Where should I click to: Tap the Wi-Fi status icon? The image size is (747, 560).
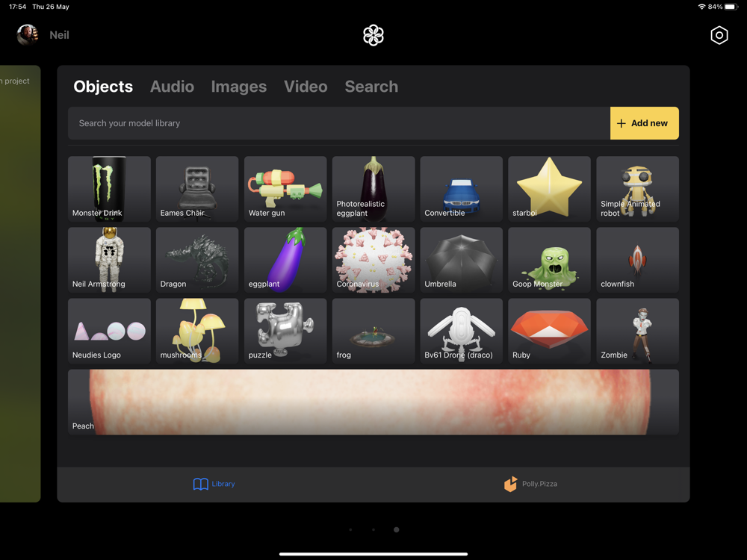tap(701, 7)
